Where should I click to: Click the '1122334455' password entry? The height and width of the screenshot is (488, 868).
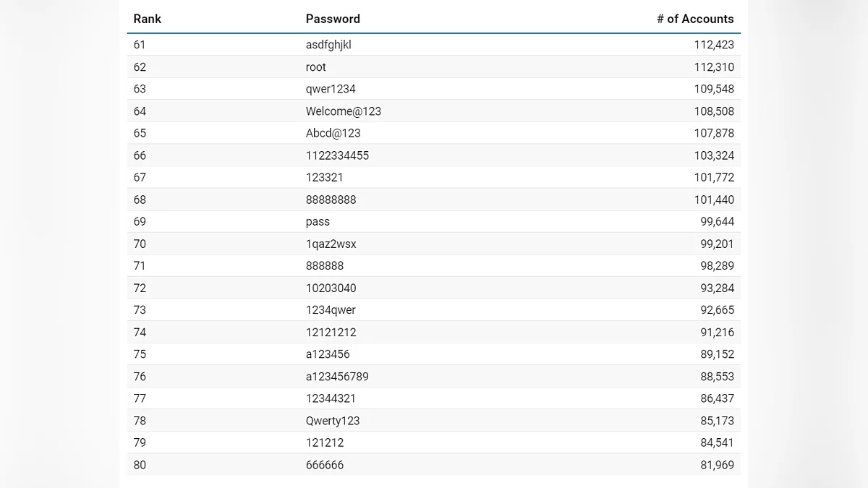[x=337, y=155]
